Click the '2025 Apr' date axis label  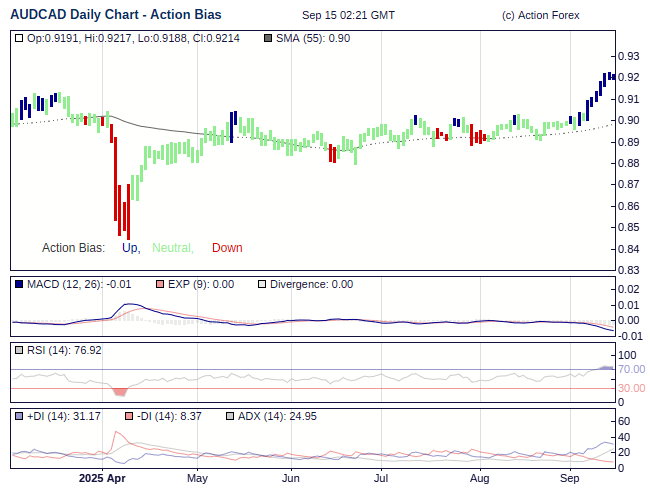coord(103,478)
